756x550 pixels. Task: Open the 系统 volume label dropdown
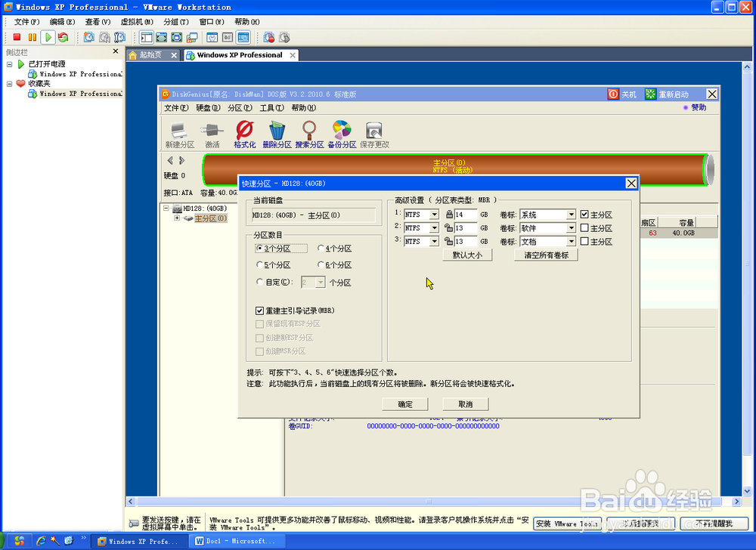point(571,215)
